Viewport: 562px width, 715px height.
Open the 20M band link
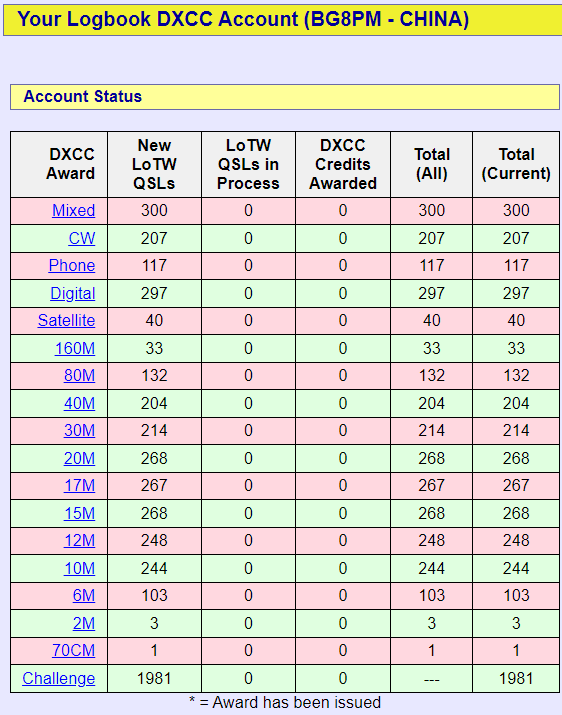pyautogui.click(x=79, y=459)
